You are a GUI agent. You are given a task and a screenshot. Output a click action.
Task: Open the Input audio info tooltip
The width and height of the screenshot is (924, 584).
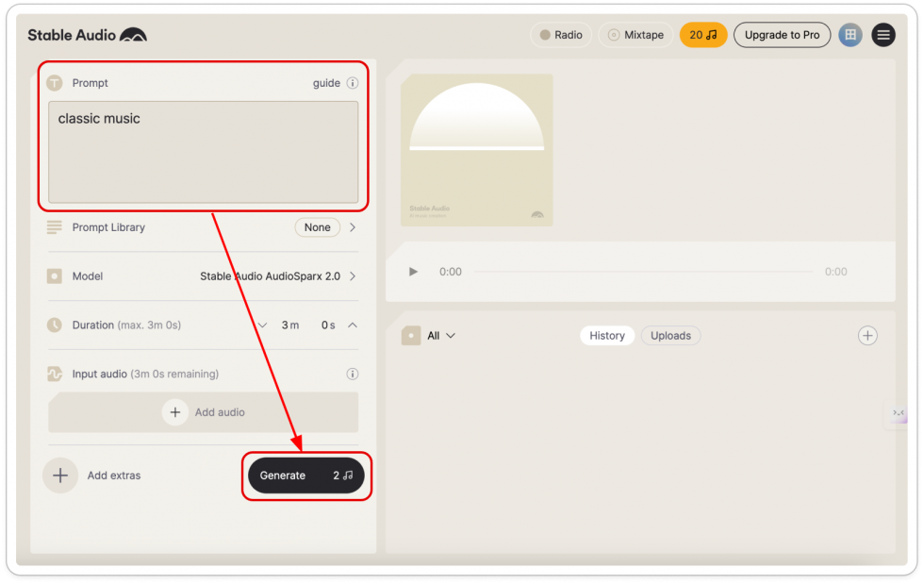352,374
